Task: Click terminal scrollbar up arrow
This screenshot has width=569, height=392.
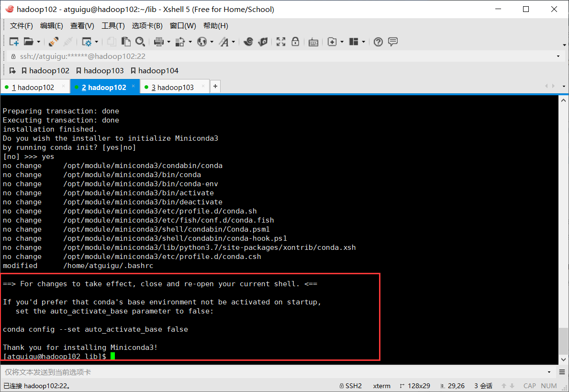Action: click(563, 100)
